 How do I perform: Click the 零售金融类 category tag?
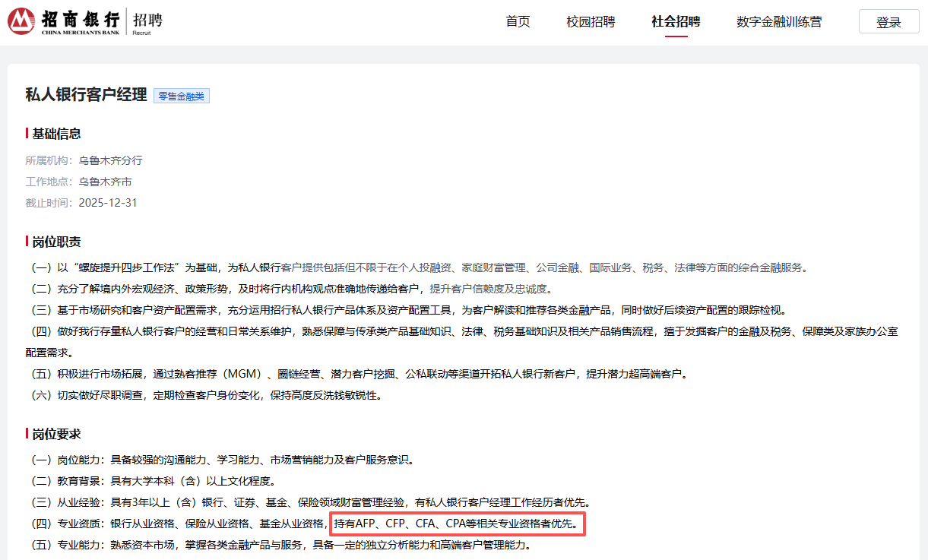[181, 96]
